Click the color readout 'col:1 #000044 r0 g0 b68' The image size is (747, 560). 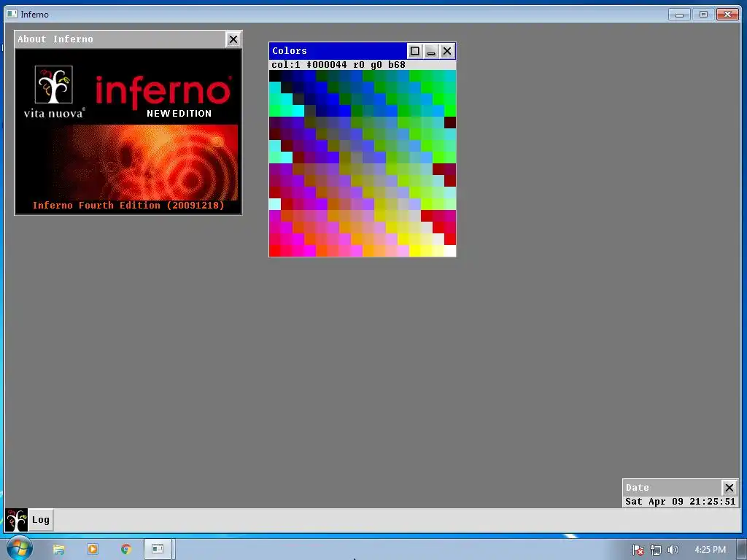tap(338, 65)
